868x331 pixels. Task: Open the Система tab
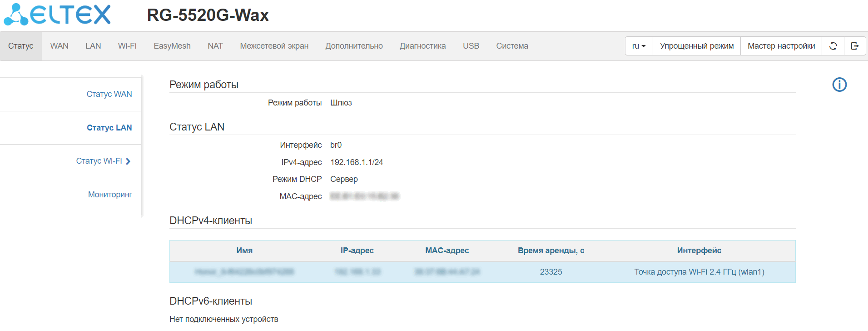tap(512, 46)
